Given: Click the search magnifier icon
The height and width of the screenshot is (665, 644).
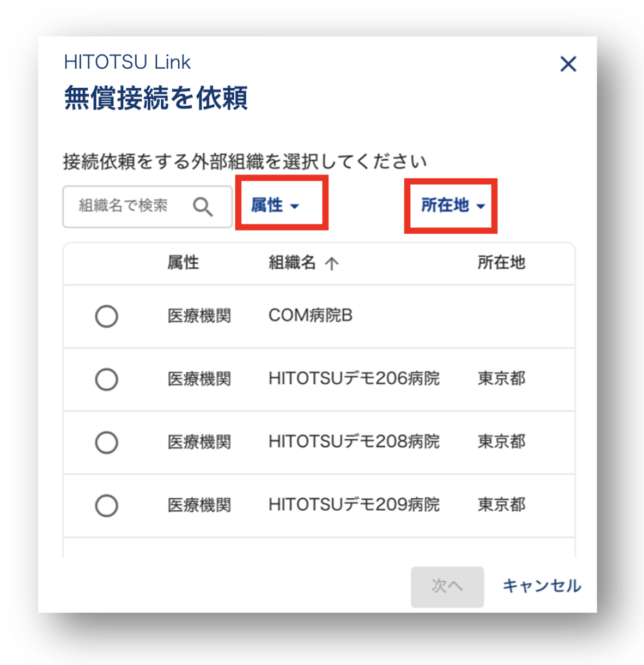Looking at the screenshot, I should coord(203,207).
